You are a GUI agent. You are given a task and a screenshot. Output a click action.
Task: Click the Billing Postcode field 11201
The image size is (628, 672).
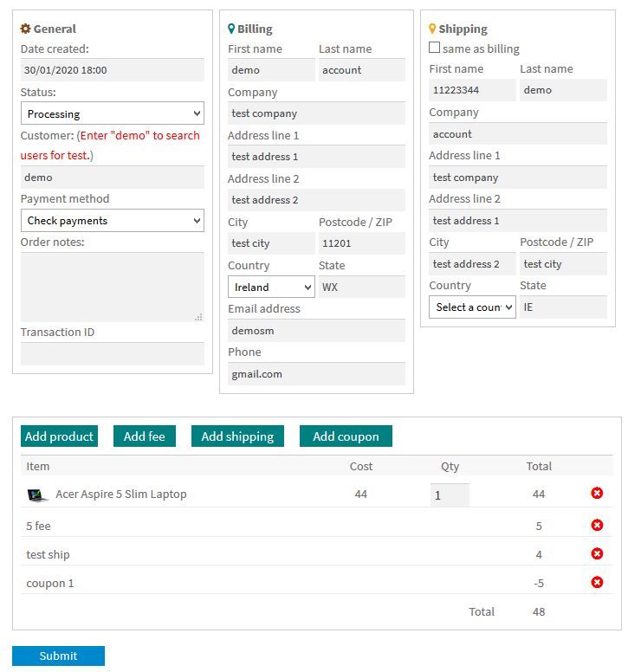point(362,243)
